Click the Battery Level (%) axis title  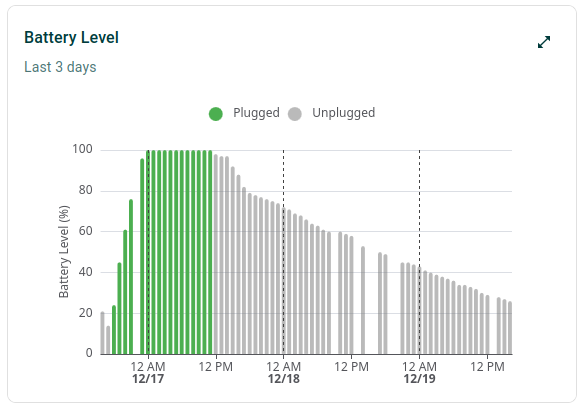[64, 252]
